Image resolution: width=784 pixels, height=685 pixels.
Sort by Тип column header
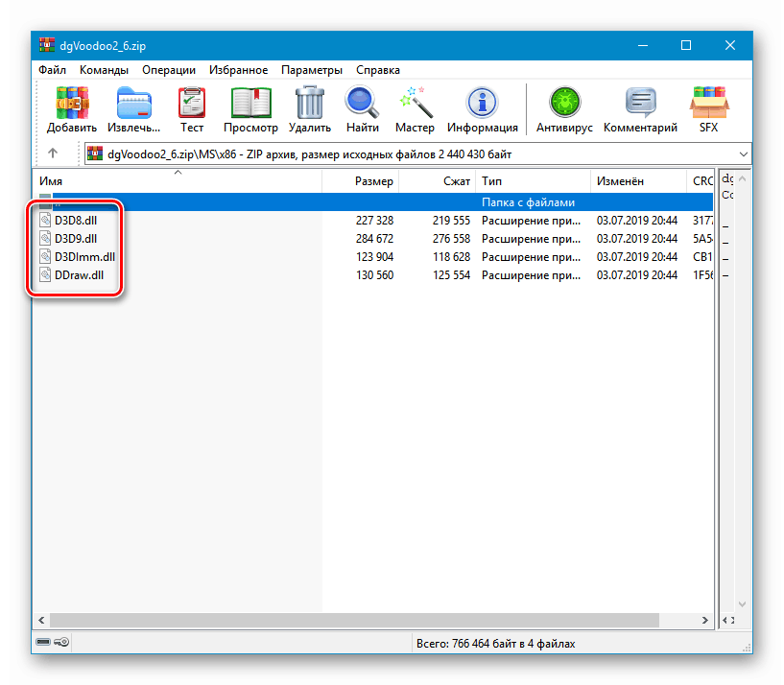[533, 181]
